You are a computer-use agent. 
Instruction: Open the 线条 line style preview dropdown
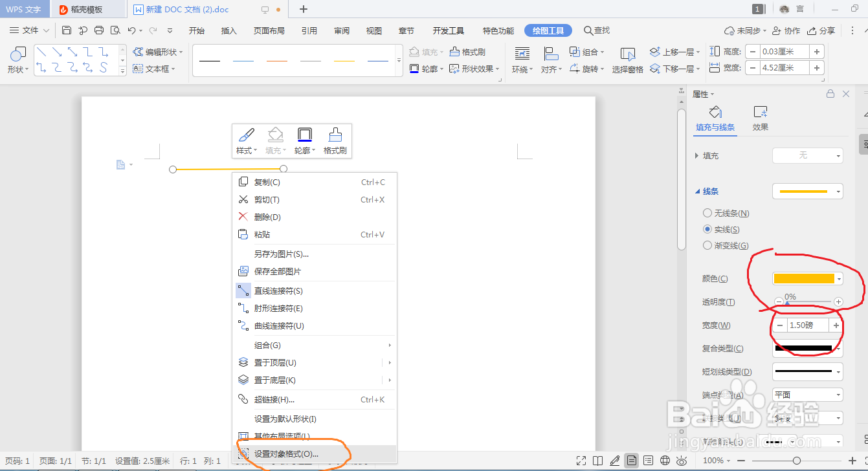(x=808, y=192)
